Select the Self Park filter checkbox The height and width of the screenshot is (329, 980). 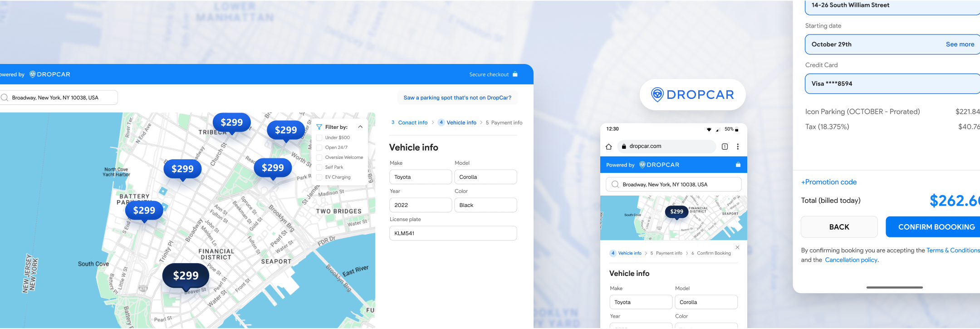tap(319, 167)
